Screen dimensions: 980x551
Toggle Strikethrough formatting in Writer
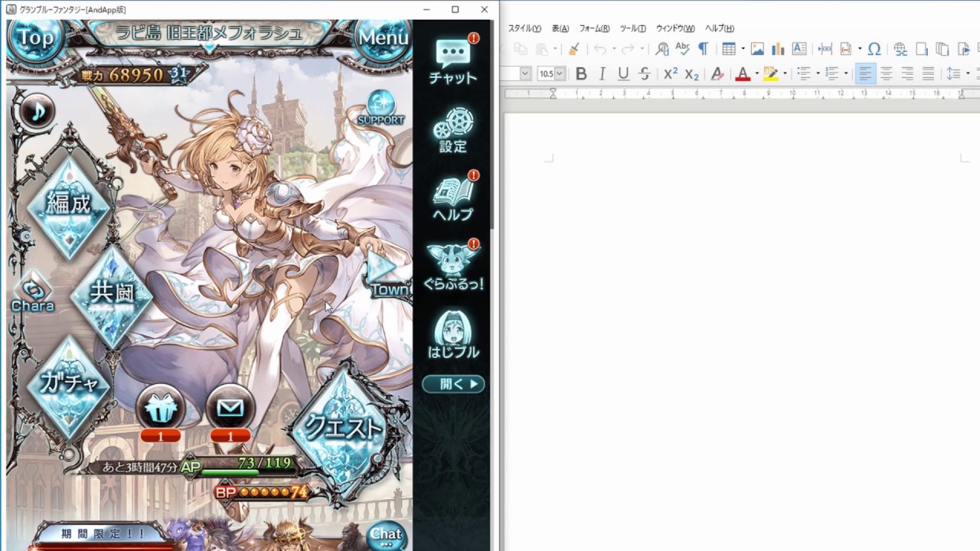[645, 73]
